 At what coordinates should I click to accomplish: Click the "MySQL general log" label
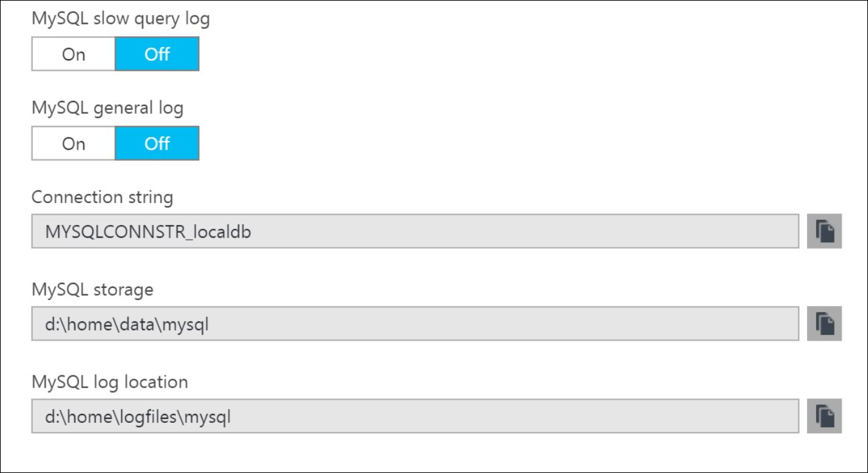pos(107,108)
